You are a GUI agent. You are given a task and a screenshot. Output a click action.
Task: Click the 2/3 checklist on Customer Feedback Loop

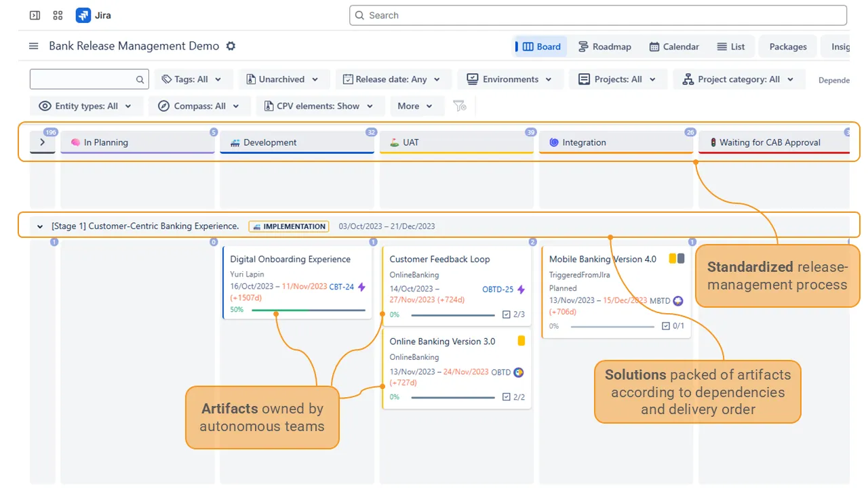pos(513,314)
